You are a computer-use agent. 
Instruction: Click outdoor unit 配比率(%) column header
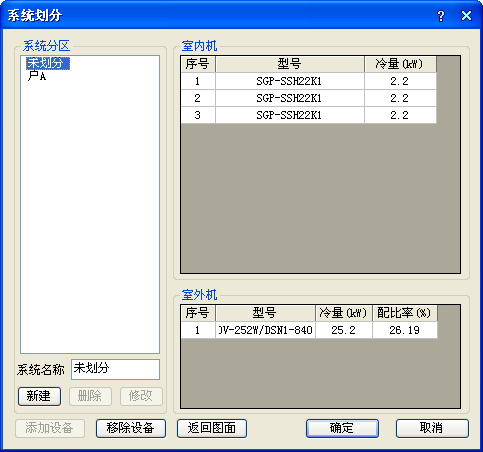tap(405, 313)
